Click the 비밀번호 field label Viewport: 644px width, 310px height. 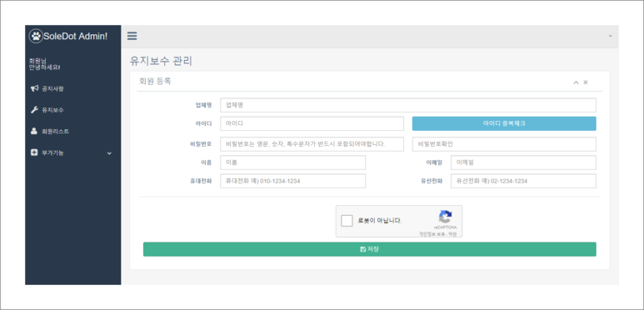(x=202, y=144)
